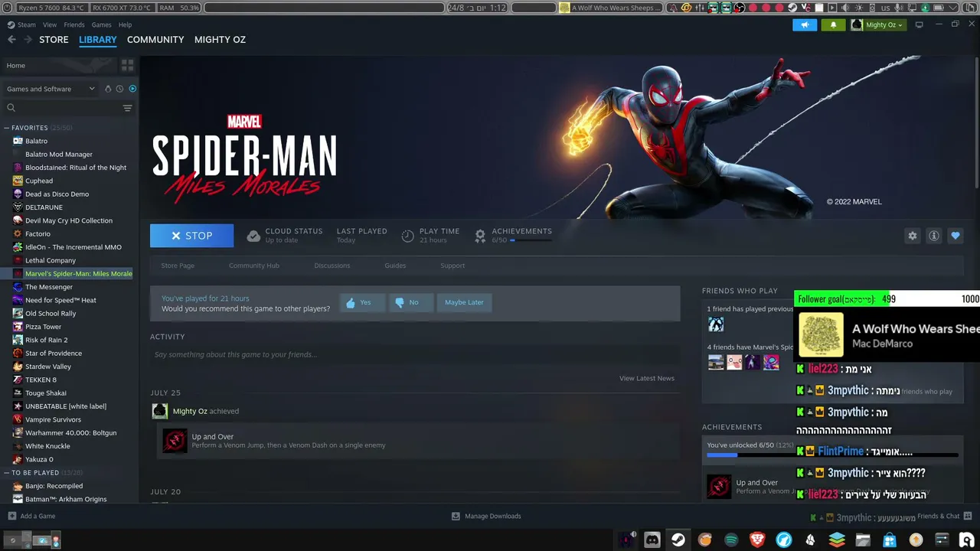Open Steam notifications bell
The width and height of the screenshot is (980, 551).
point(834,24)
